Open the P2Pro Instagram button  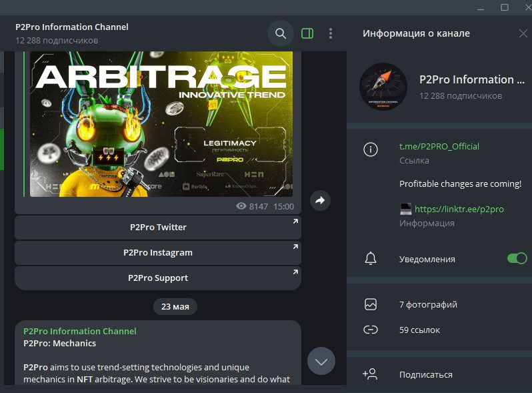tap(158, 253)
